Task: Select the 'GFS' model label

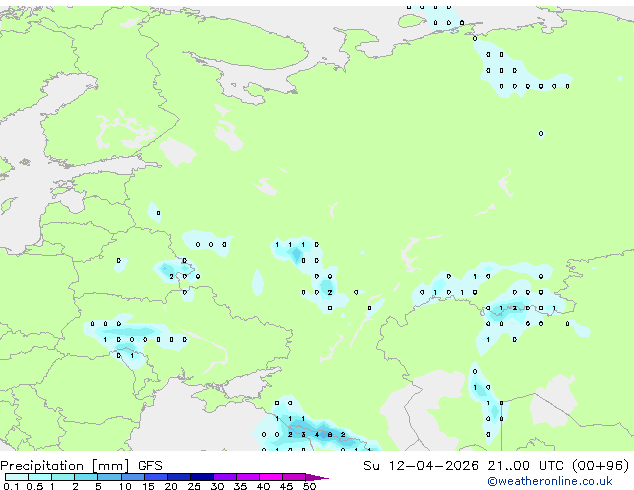Action: point(150,466)
